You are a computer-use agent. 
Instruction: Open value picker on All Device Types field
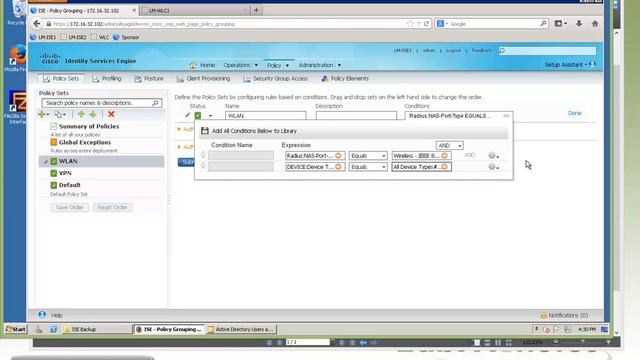tap(444, 167)
